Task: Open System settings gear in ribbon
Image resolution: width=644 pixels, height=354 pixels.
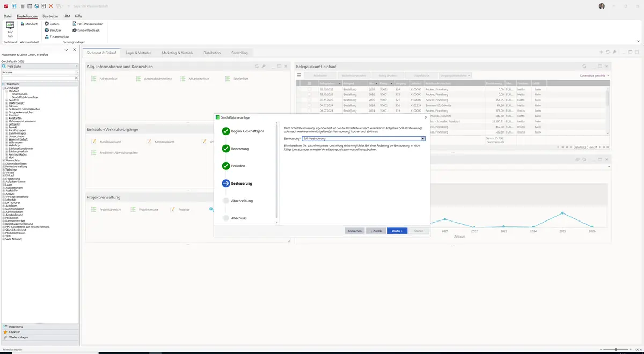Action: click(52, 24)
